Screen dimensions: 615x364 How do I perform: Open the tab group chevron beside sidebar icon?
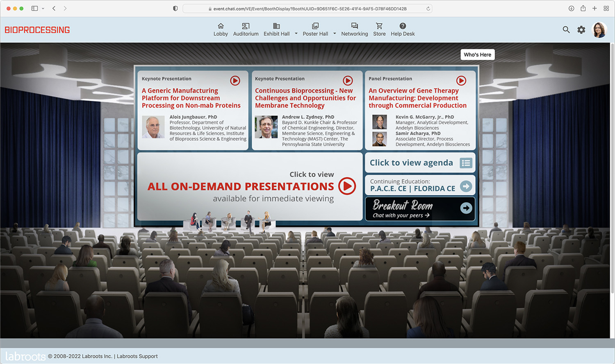43,8
